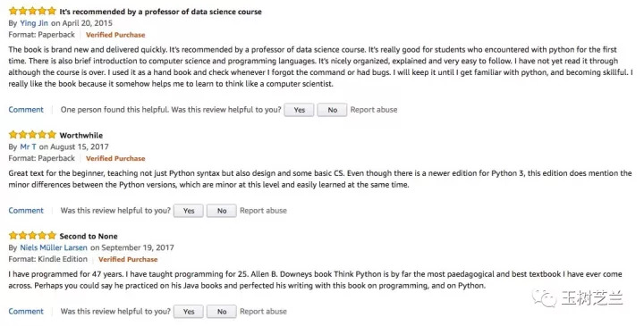Click the star rating beside Second to None

pyautogui.click(x=32, y=236)
